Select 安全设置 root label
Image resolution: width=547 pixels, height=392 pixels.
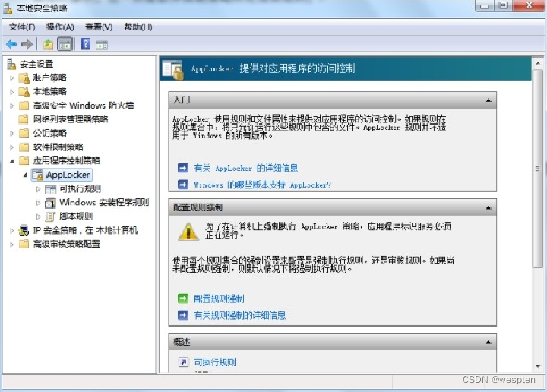(36, 64)
